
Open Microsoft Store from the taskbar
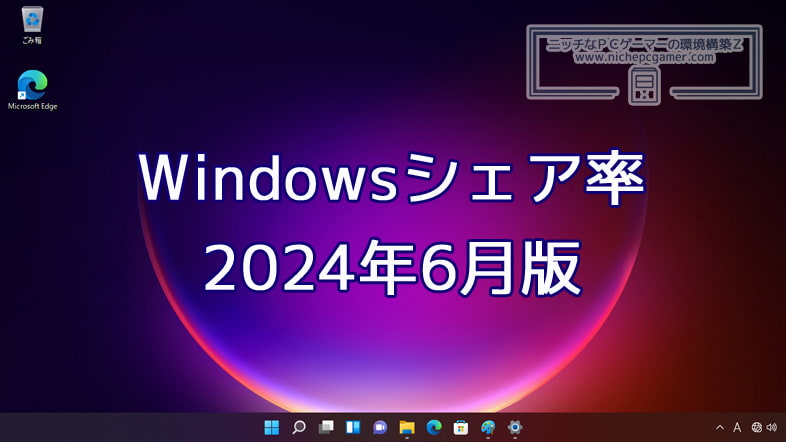point(461,427)
